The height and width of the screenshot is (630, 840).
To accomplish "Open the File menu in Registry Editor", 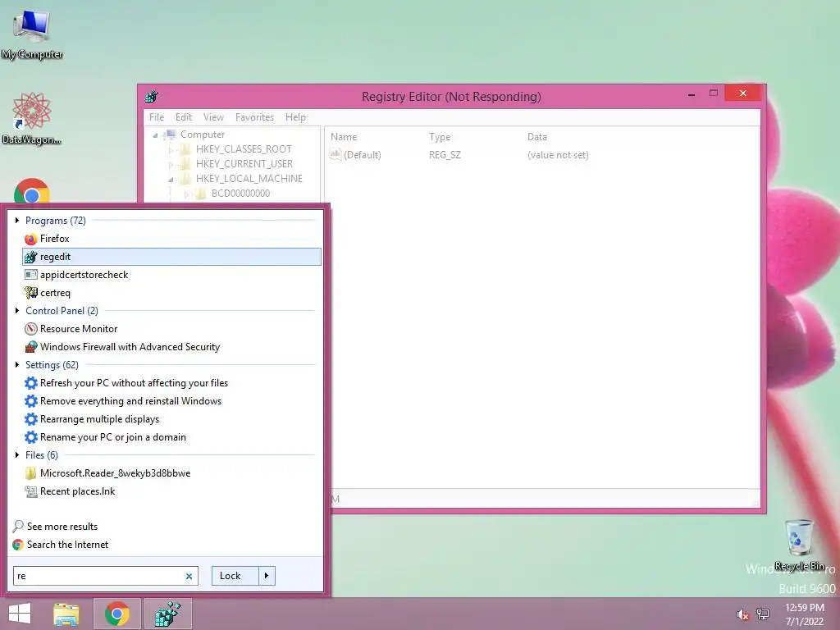I will coord(157,116).
